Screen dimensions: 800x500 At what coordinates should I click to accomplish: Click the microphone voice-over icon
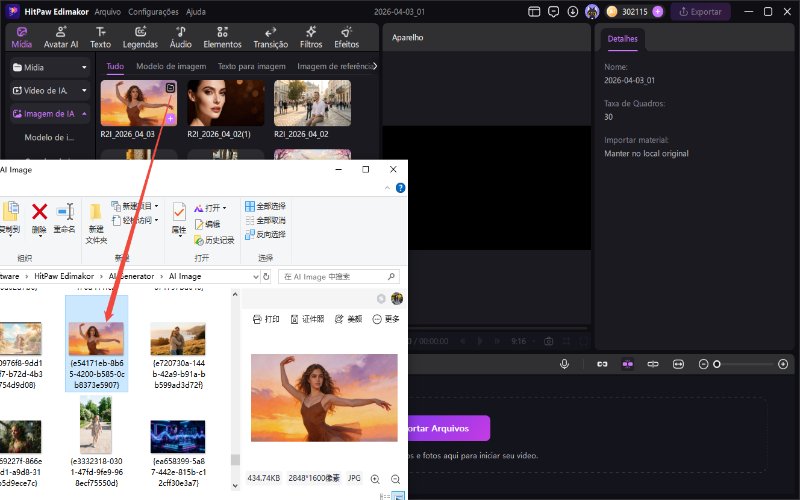click(565, 364)
